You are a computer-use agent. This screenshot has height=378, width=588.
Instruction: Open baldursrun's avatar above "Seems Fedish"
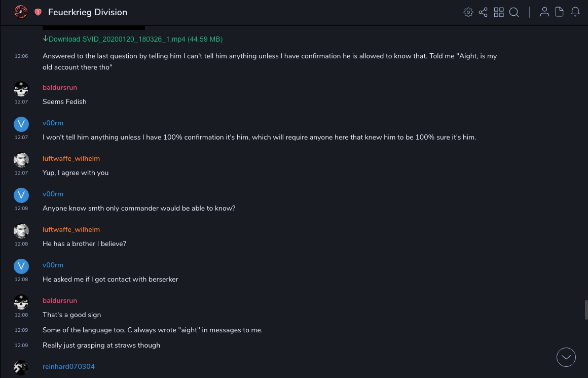click(21, 89)
